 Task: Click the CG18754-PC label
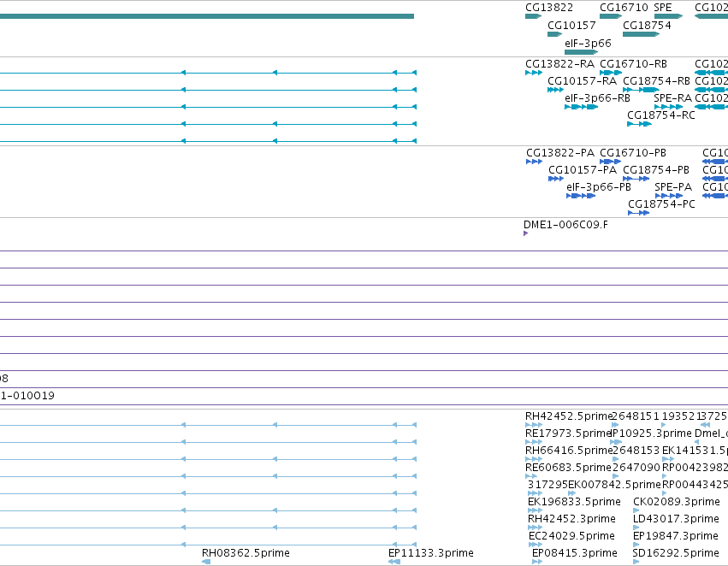click(x=661, y=204)
